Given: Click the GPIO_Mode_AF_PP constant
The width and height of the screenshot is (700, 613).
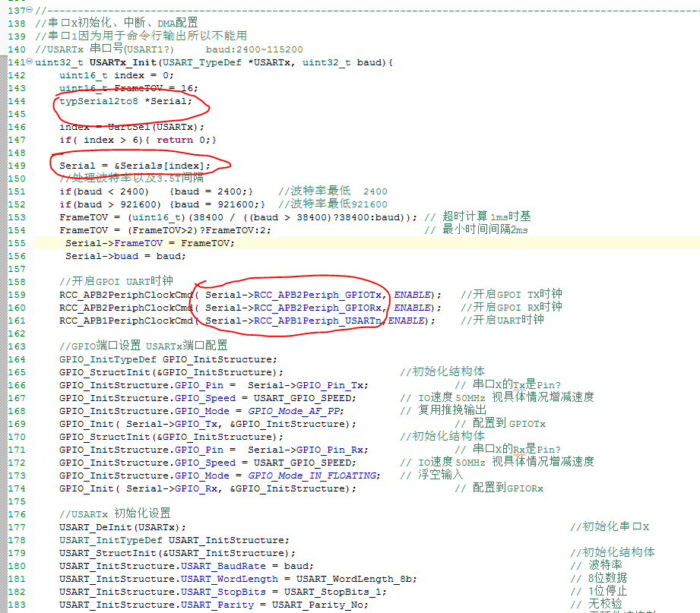Looking at the screenshot, I should click(x=295, y=411).
